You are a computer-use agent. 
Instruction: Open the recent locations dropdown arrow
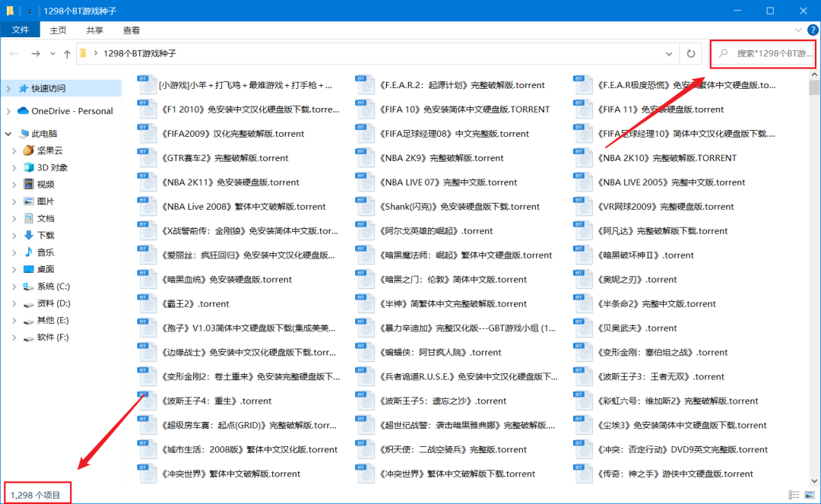(x=52, y=54)
